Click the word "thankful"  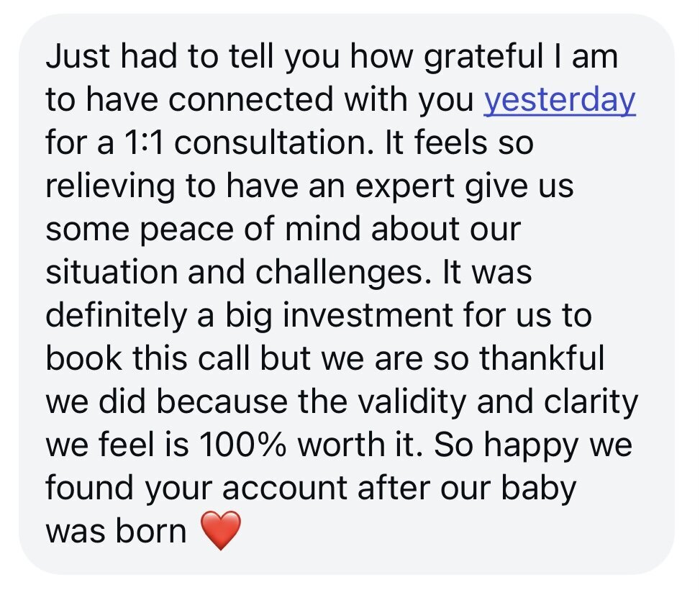click(545, 359)
